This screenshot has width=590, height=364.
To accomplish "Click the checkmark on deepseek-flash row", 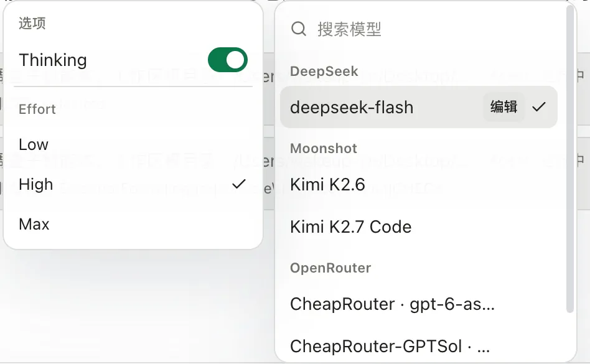I will (x=539, y=107).
